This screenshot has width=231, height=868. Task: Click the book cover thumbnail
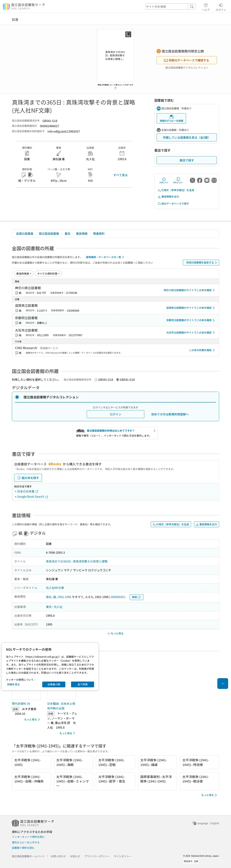tap(115, 55)
